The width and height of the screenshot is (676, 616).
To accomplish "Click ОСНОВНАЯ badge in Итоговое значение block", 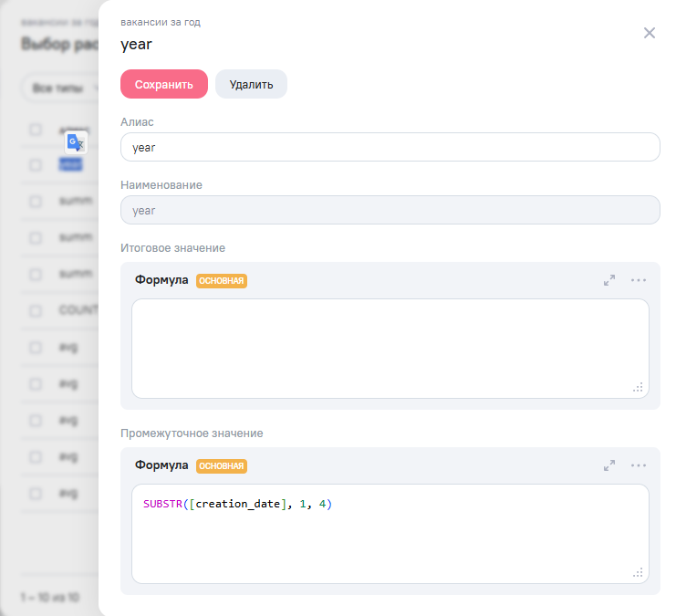I will click(222, 281).
